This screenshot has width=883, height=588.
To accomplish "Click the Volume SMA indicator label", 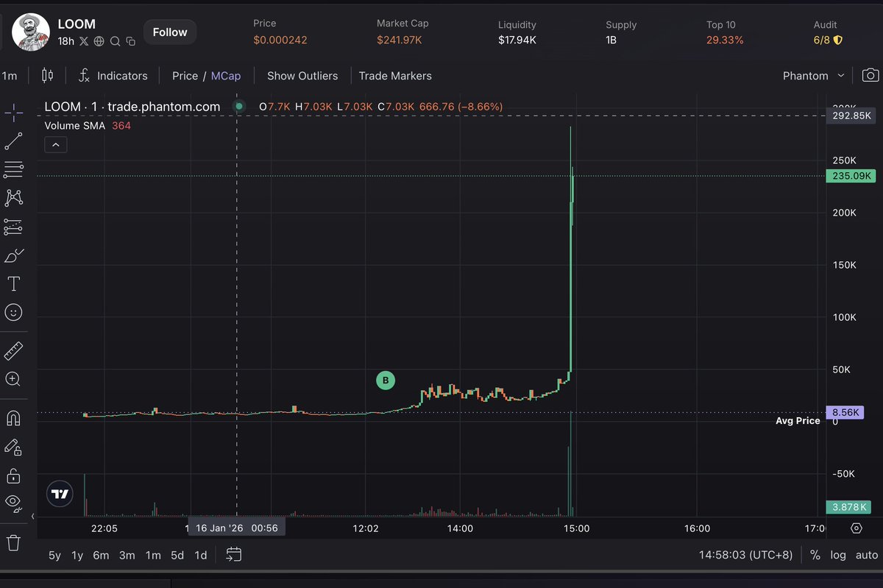I will (x=74, y=126).
